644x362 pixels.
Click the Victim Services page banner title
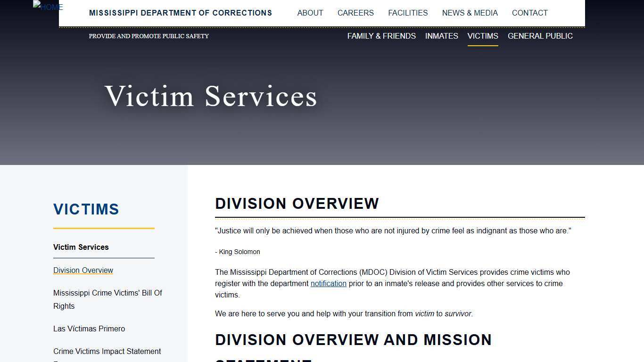click(x=211, y=97)
